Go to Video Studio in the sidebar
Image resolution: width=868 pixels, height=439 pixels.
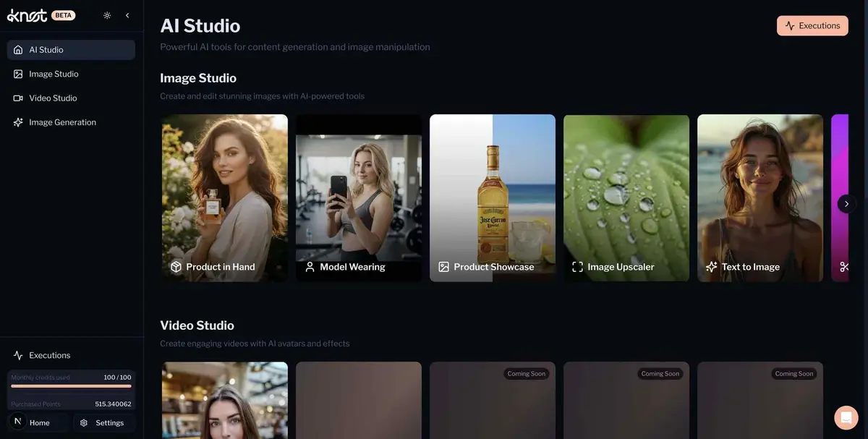point(71,98)
